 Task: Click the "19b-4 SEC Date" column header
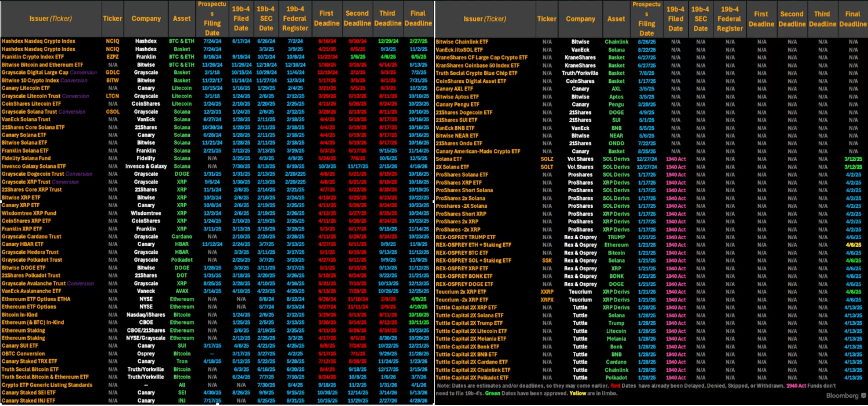coord(266,18)
